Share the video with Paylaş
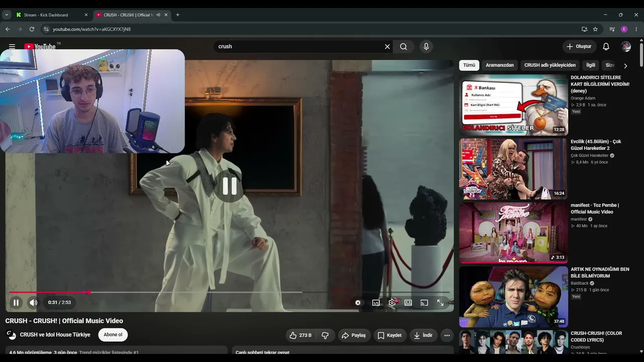 354,335
